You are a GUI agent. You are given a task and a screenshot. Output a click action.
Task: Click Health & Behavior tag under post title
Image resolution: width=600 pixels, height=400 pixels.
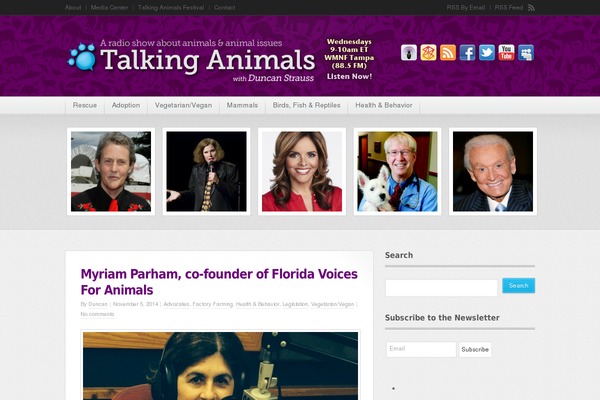click(x=258, y=304)
